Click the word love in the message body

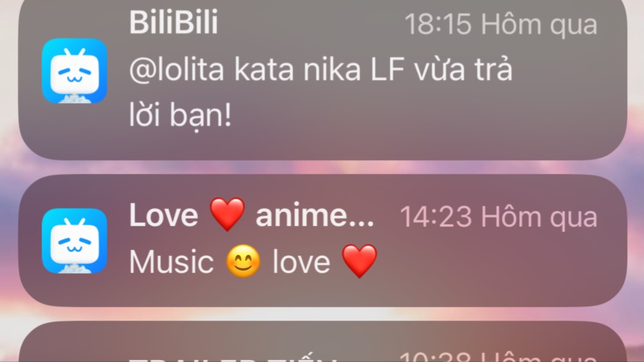pos(301,262)
